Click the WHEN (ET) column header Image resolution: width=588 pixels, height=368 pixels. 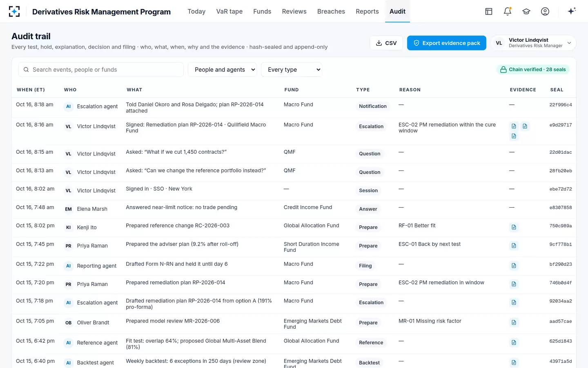(x=31, y=90)
